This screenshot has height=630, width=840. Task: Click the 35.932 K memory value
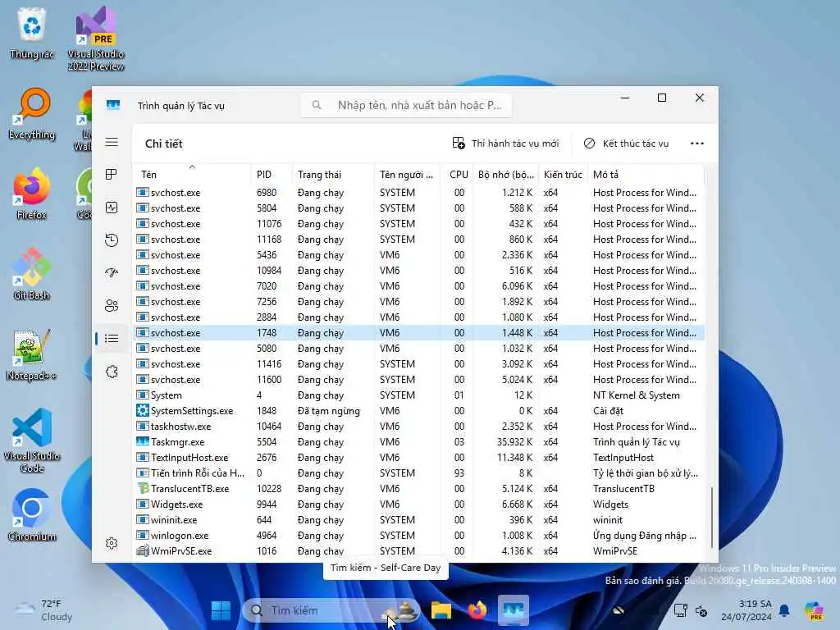click(514, 442)
